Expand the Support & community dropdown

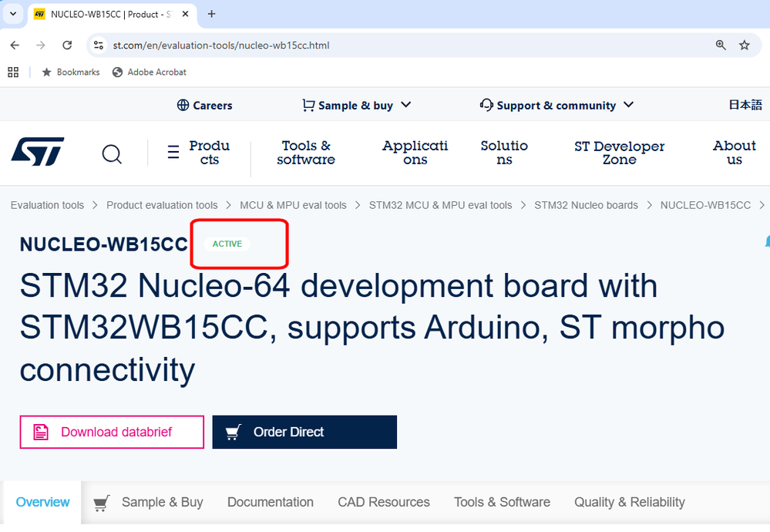click(556, 105)
